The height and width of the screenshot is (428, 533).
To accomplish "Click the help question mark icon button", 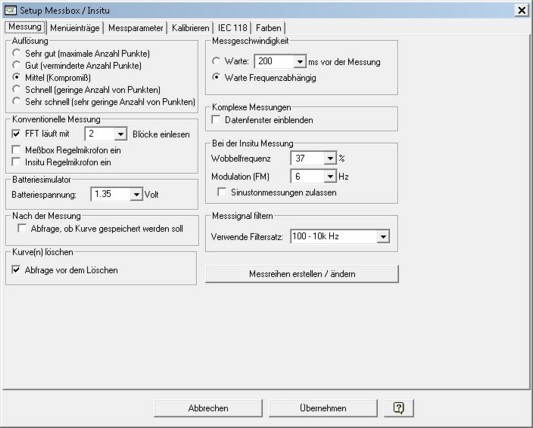I will (399, 408).
